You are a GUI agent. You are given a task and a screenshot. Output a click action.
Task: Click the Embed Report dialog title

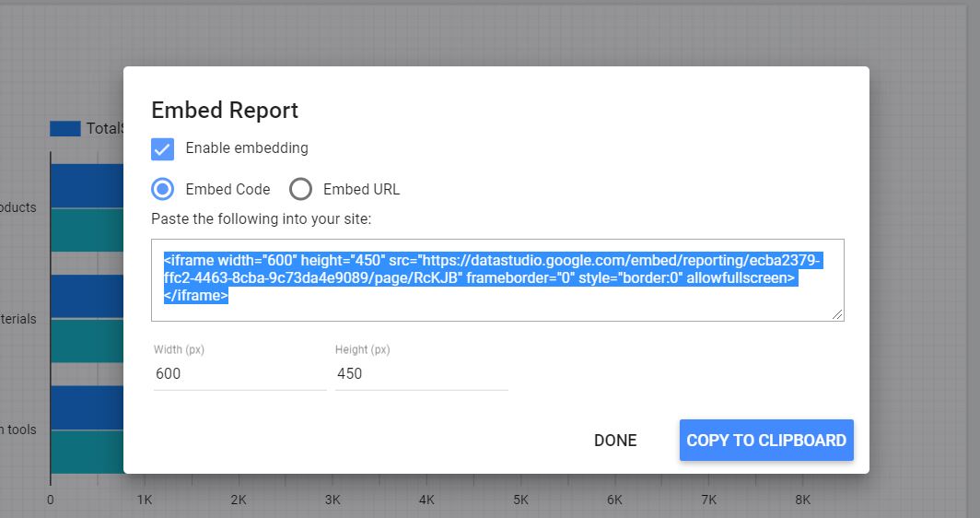click(225, 111)
